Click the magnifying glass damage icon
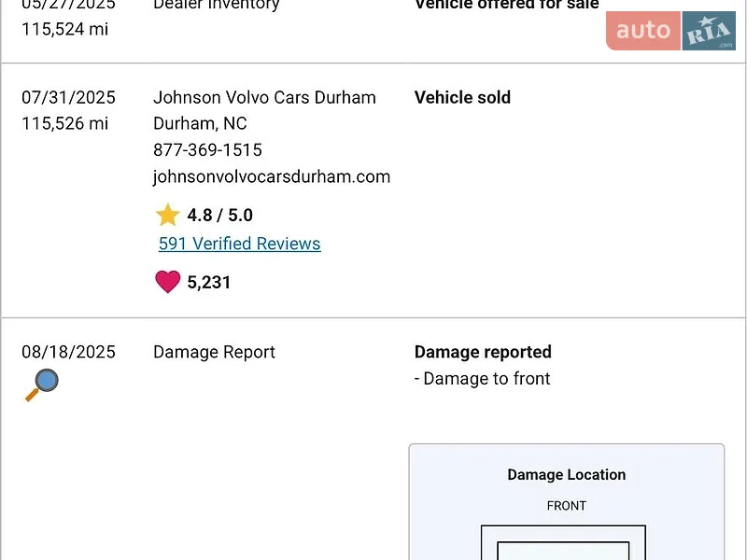The width and height of the screenshot is (747, 560). tap(42, 385)
